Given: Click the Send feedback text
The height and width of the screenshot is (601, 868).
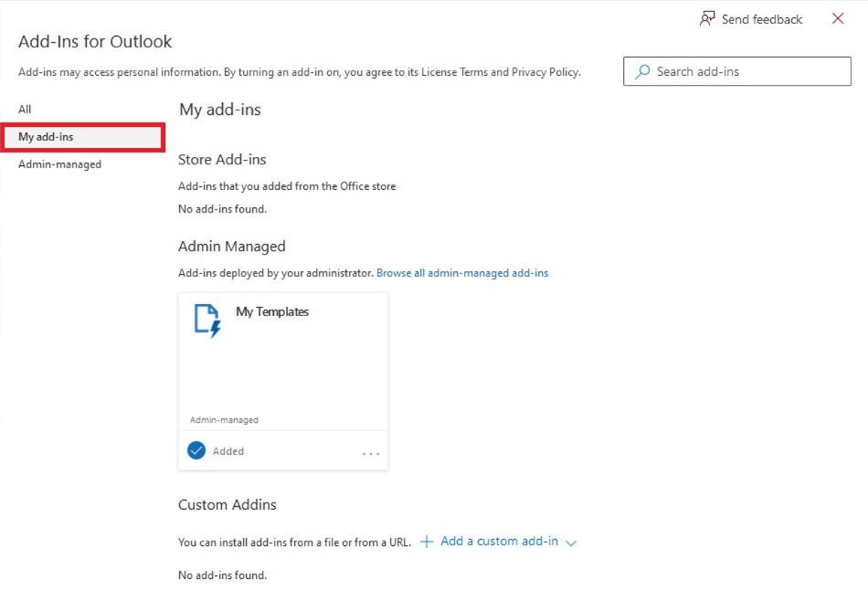Looking at the screenshot, I should pyautogui.click(x=761, y=19).
